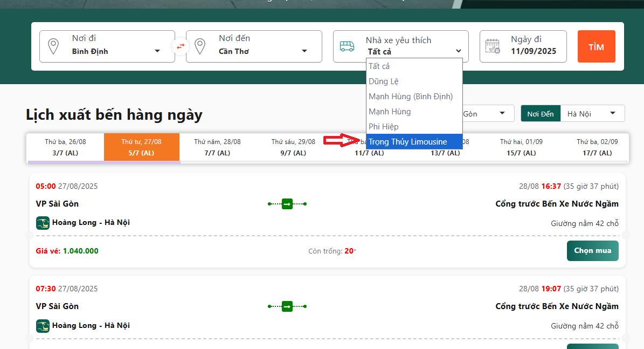
Task: Click the Hoàng Long logo on the 05:00 trip
Action: coord(43,223)
